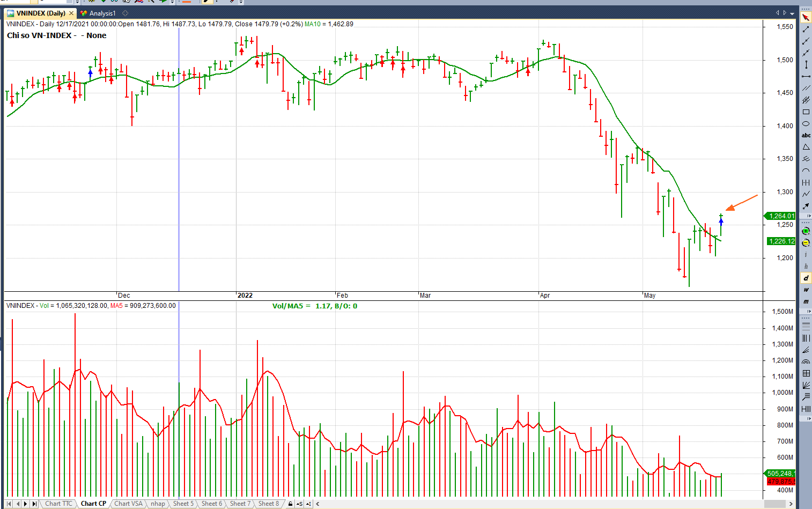Open the document tab list dropdown arrow
Viewport: 812px width, 509px height.
[x=792, y=13]
